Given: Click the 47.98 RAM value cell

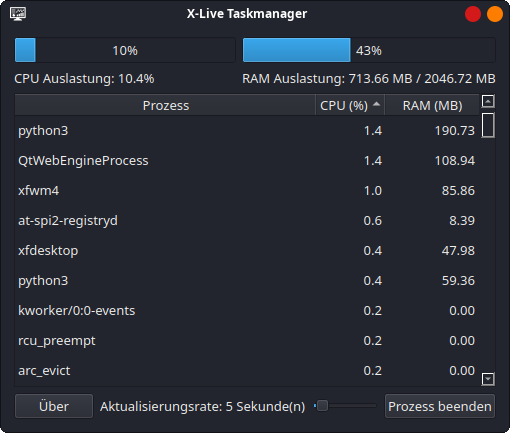Looking at the screenshot, I should pos(458,251).
